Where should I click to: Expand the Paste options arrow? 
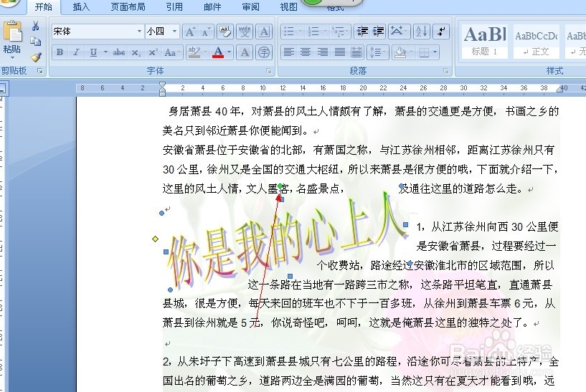coord(12,57)
